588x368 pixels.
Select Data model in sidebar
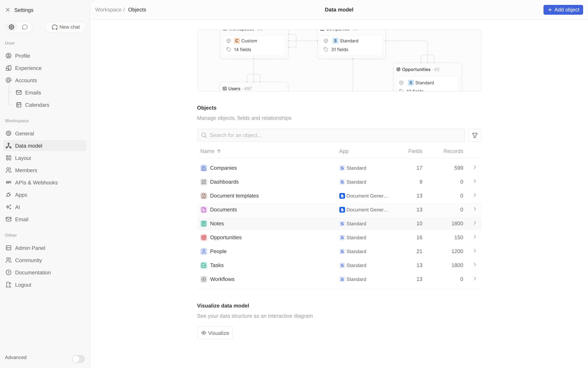[45, 146]
